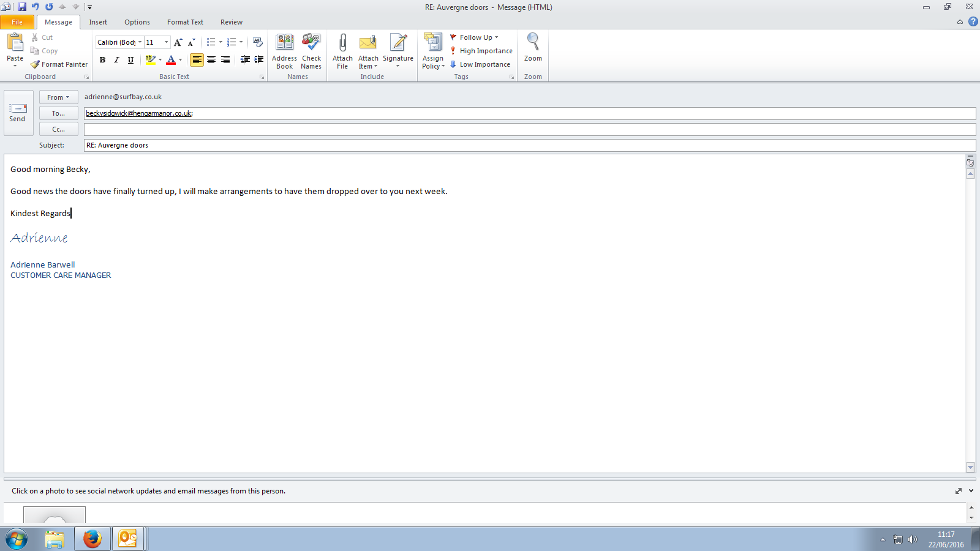This screenshot has height=551, width=980.
Task: Open the Clipboard pane launcher
Action: pos(86,77)
